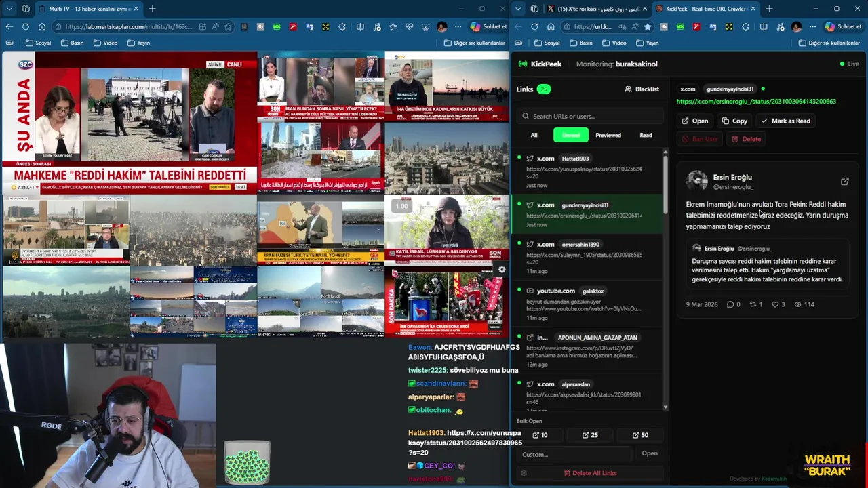Bulk open 25 links
The image size is (868, 488).
(590, 435)
